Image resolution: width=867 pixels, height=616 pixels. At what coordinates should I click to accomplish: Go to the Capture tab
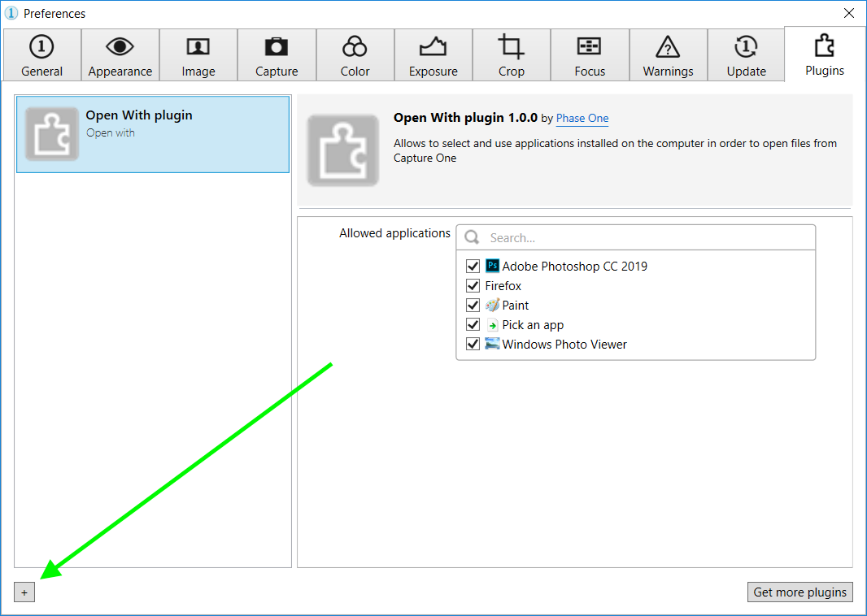pos(277,55)
